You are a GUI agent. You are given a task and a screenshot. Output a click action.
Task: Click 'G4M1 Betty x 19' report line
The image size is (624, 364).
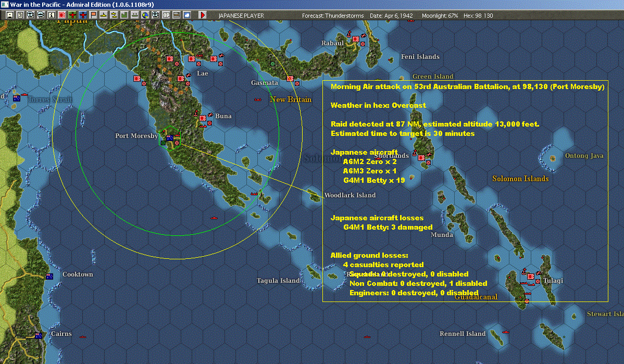pos(374,180)
